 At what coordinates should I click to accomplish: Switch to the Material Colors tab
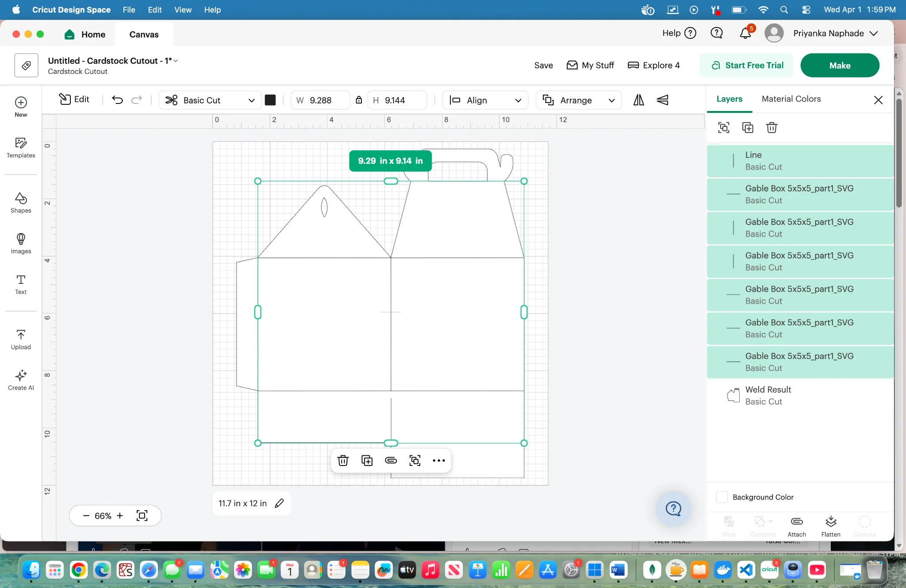[x=791, y=99]
